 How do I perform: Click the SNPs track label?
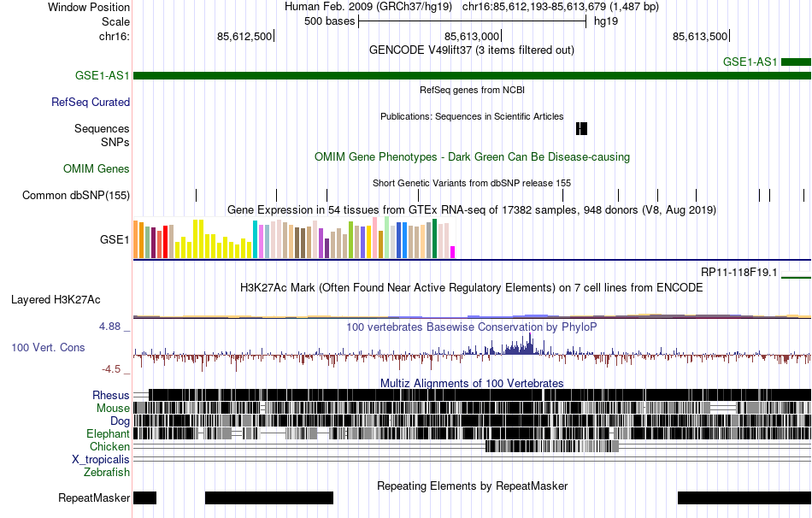tap(115, 142)
